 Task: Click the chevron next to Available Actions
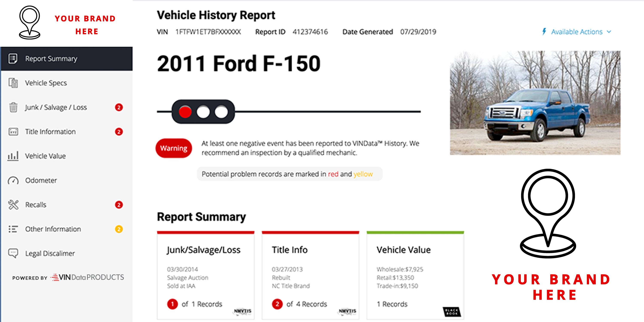click(609, 32)
